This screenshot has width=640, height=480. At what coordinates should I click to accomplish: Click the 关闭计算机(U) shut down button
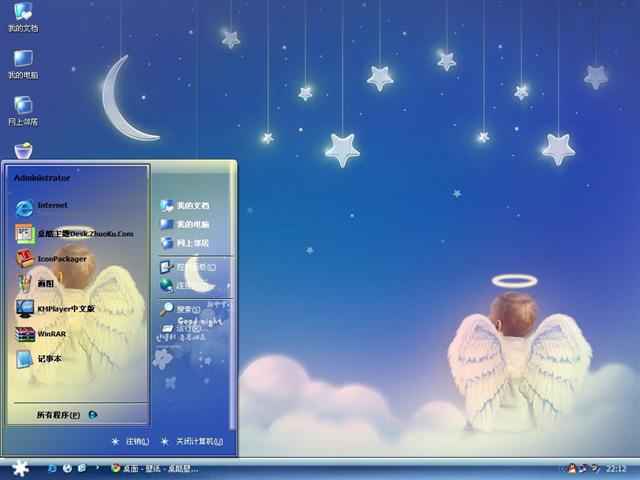(192, 441)
